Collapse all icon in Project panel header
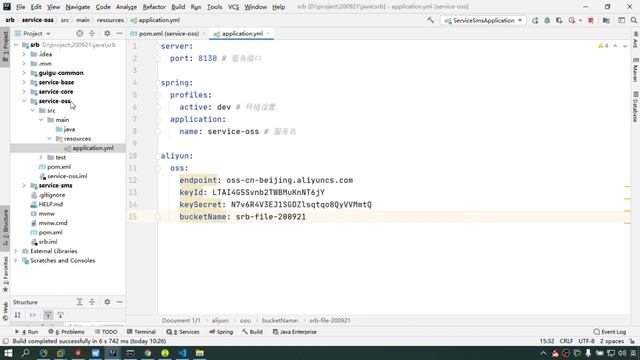The height and width of the screenshot is (360, 640). 92,33
